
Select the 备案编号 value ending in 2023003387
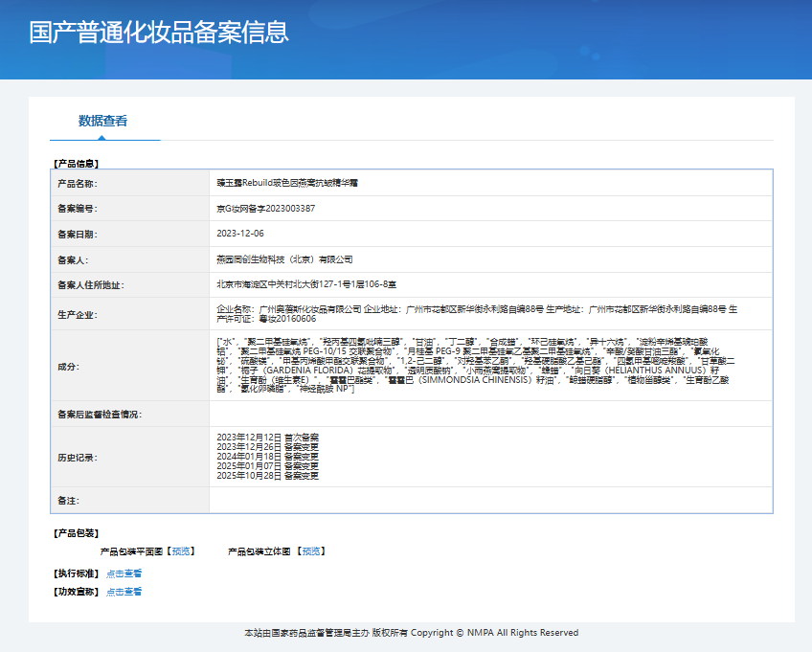266,208
